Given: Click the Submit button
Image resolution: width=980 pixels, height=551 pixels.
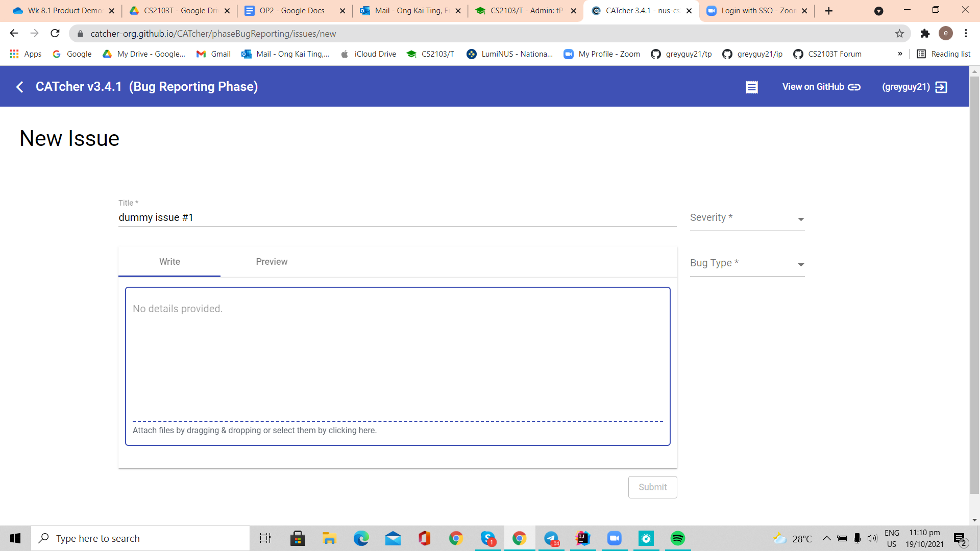Looking at the screenshot, I should [x=652, y=487].
